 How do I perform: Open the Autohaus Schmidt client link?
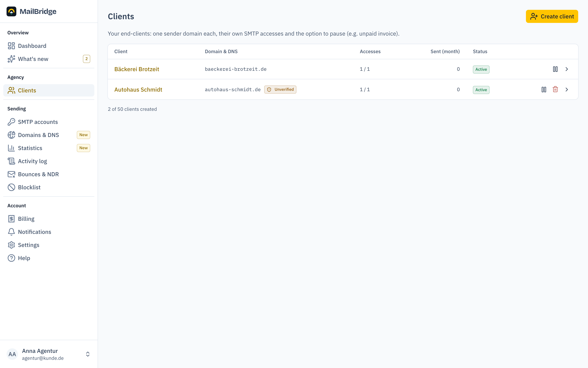tap(138, 90)
